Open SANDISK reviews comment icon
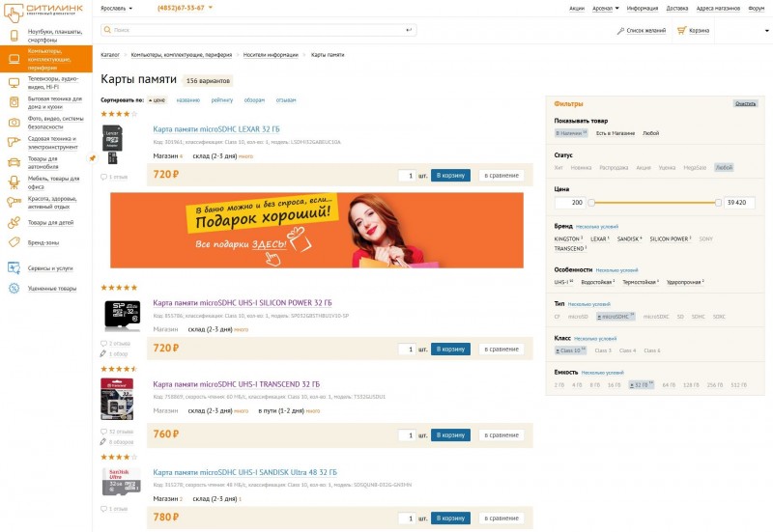The image size is (773, 532). (103, 509)
